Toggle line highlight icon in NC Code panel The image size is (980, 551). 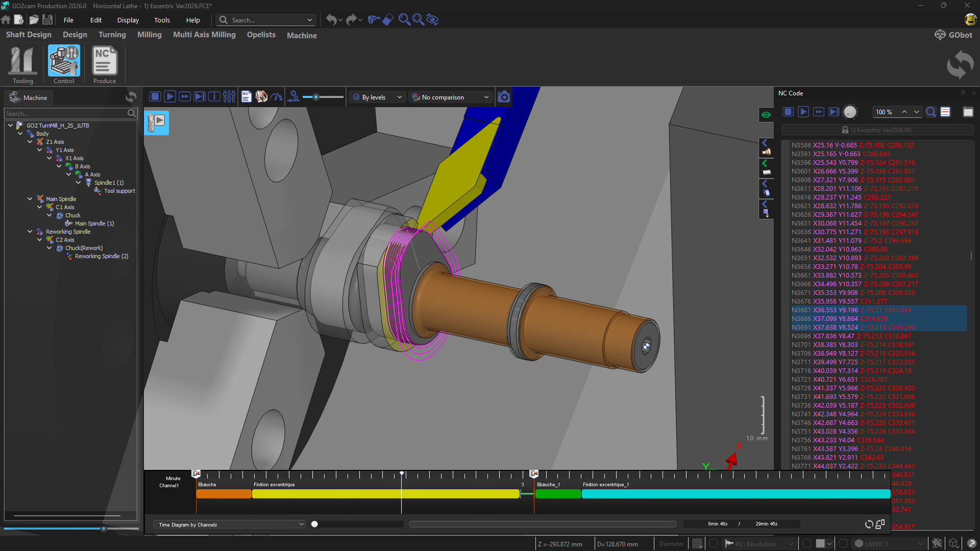(945, 112)
